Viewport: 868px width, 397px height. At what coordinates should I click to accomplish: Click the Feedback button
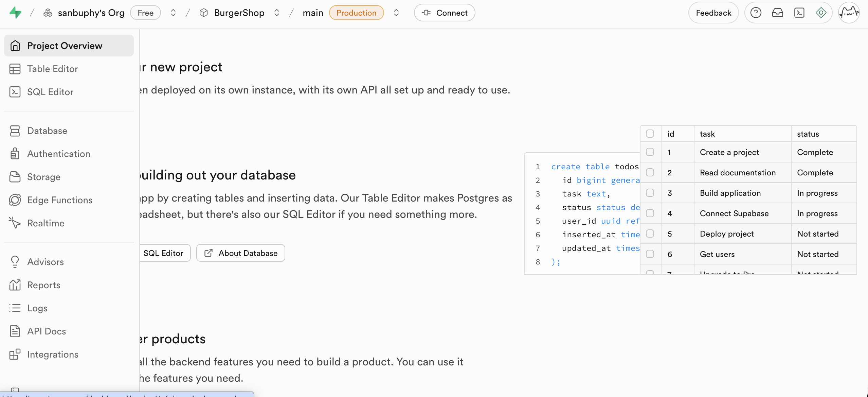[713, 13]
